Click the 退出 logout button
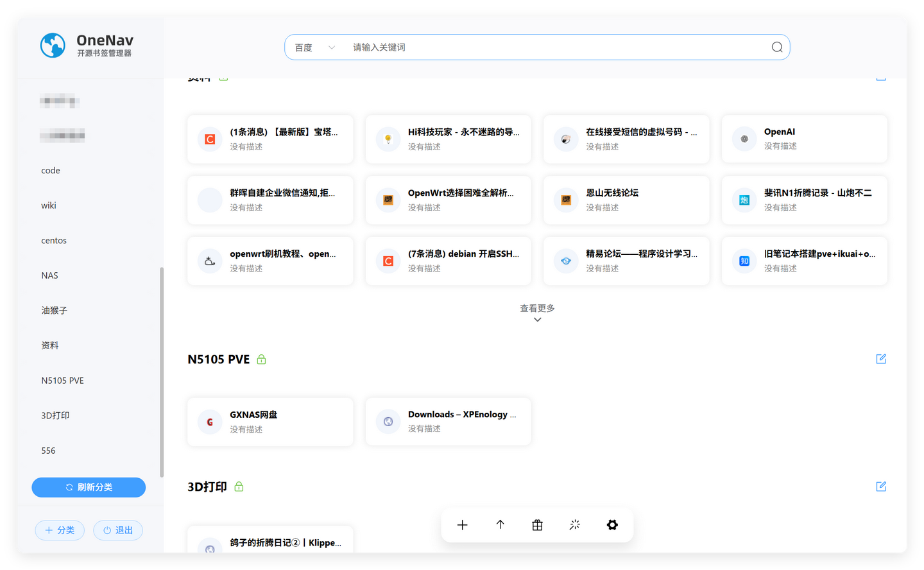Image resolution: width=924 pixels, height=570 pixels. click(117, 530)
